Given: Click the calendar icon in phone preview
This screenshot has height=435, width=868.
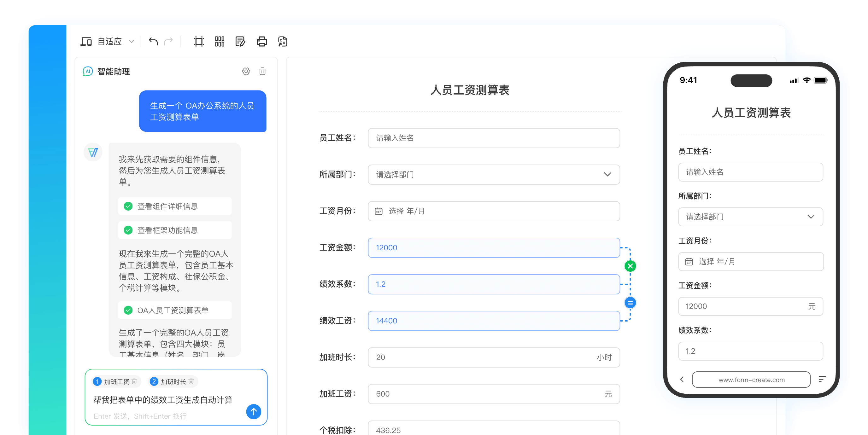Looking at the screenshot, I should point(689,262).
